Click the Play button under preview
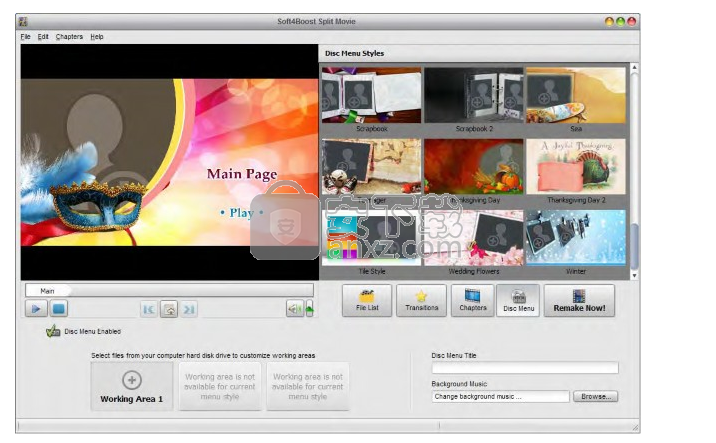 pos(34,309)
